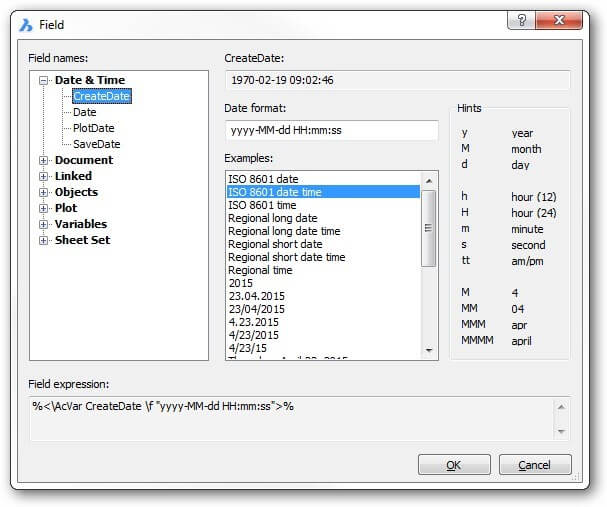Select the Date field name
This screenshot has width=607, height=507.
coord(85,112)
